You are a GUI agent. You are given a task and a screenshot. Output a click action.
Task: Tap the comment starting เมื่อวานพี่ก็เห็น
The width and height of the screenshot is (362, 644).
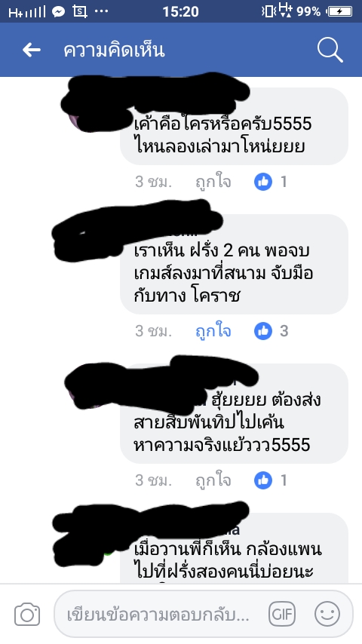pos(235,548)
